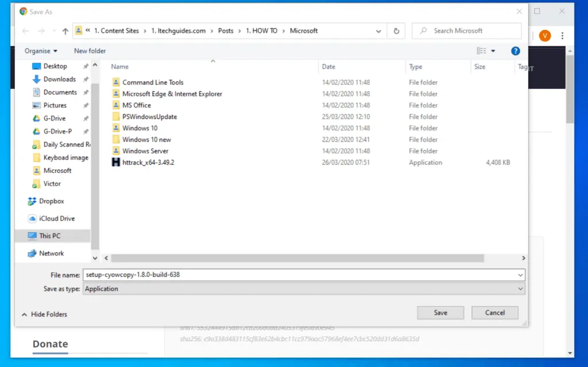Show hidden breadcrumb path chevrons
Viewport: 588px width, 367px height.
tap(88, 31)
